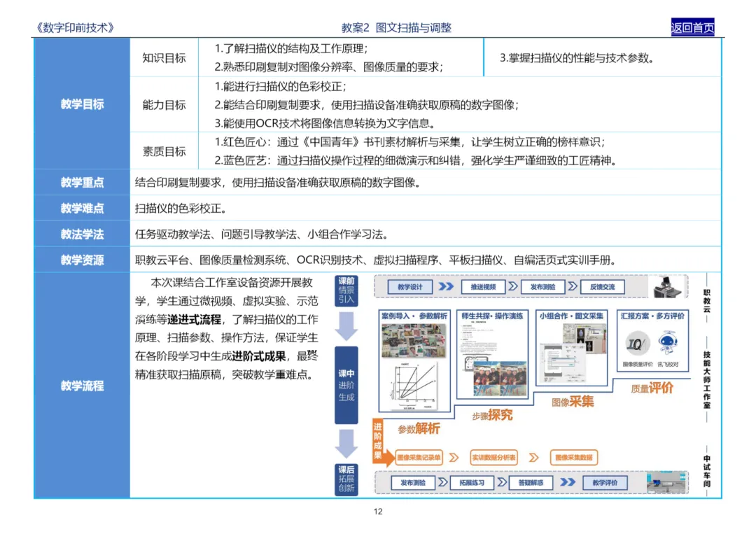Image resolution: width=756 pixels, height=534 pixels.
Task: Click the 职教云平台 resources line
Action: [x=376, y=260]
